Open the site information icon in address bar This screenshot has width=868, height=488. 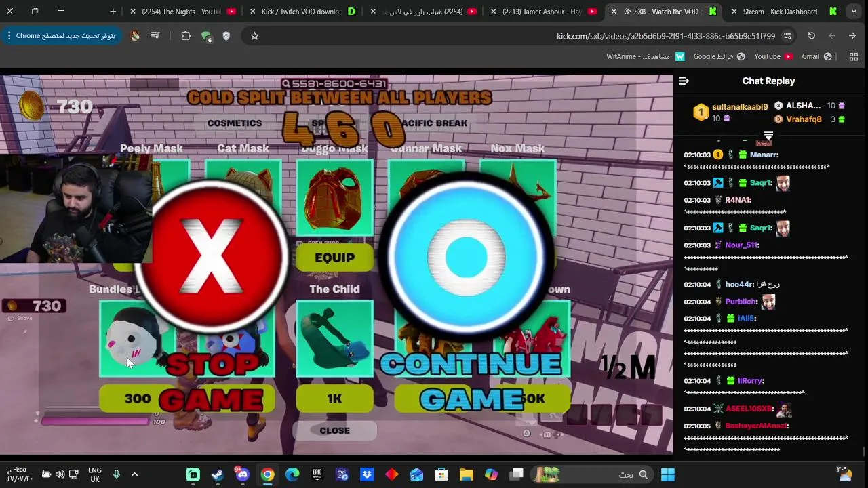point(787,36)
